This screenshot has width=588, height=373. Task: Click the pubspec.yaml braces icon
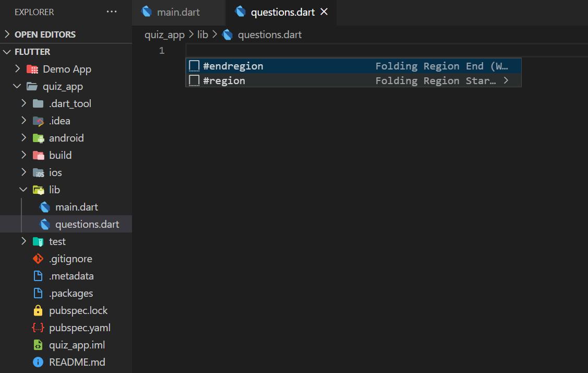point(38,328)
